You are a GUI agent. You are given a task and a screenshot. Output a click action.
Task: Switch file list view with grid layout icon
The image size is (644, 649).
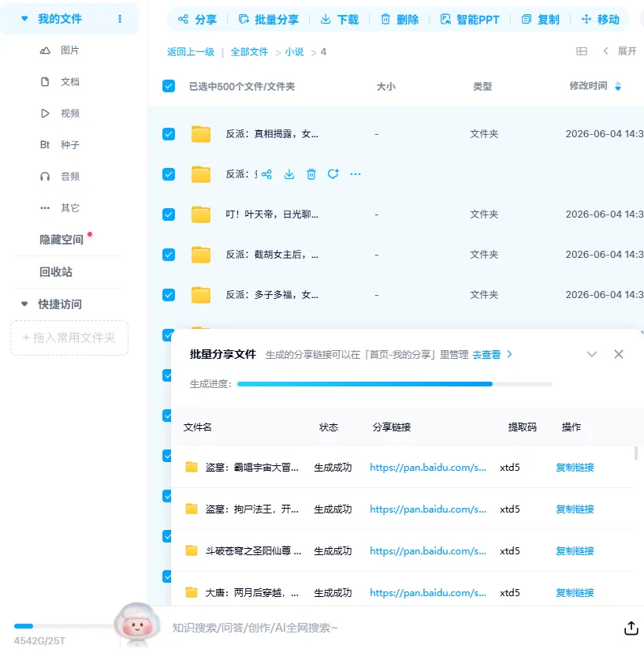[582, 51]
